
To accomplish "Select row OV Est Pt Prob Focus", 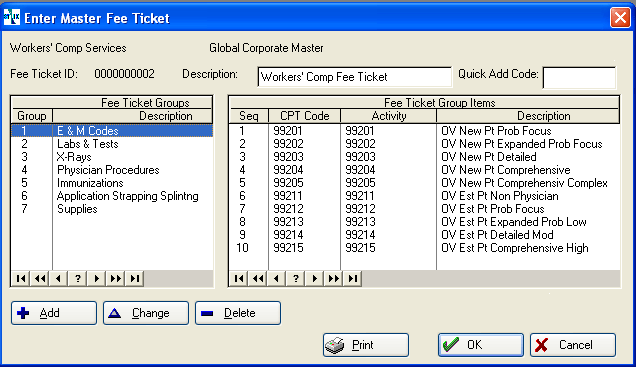I will (424, 208).
